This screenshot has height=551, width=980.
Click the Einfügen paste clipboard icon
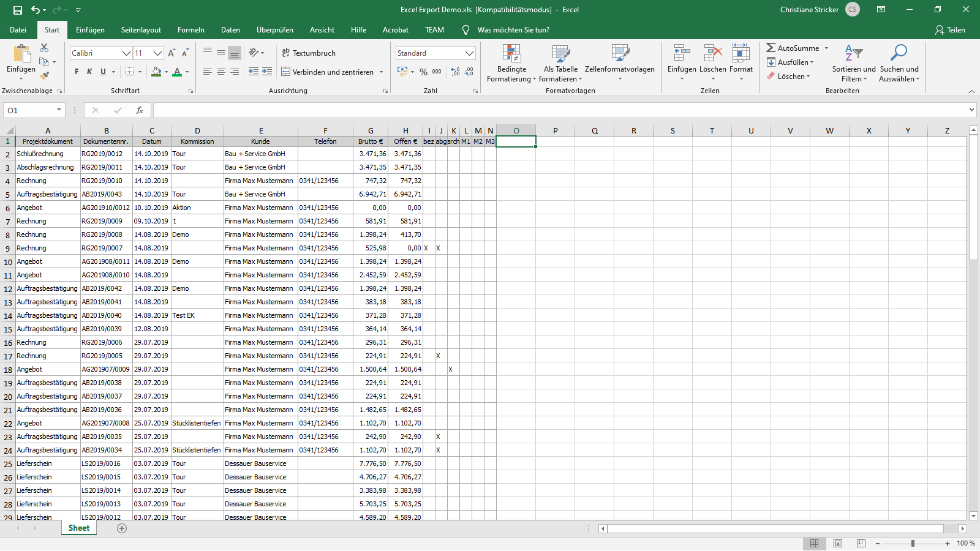[21, 54]
